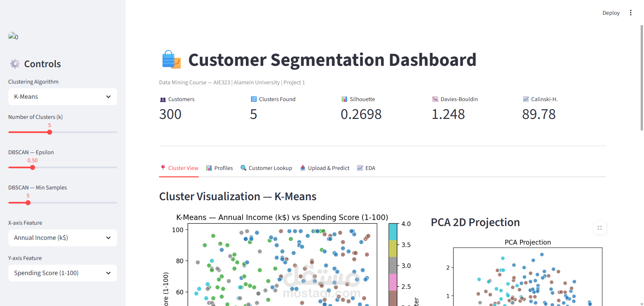644x306 pixels.
Task: Click the pin icon on Cluster View tab
Action: tap(163, 168)
